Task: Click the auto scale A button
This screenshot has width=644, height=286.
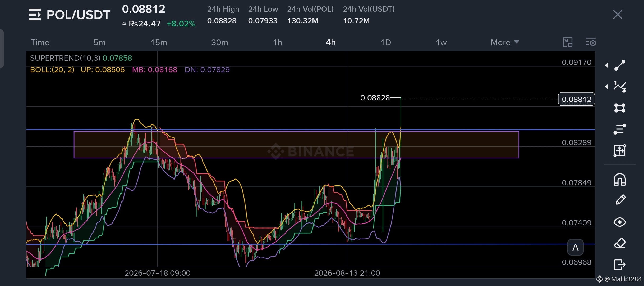Action: [x=576, y=248]
